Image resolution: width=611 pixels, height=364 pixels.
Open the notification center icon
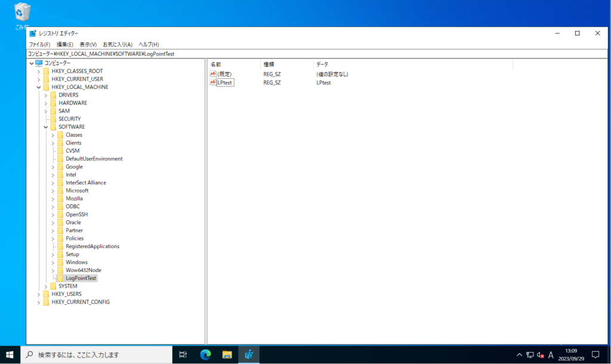pos(595,354)
